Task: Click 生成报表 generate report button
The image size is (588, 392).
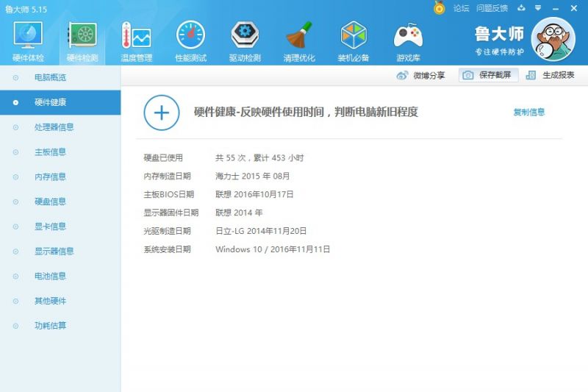Action: click(x=550, y=75)
